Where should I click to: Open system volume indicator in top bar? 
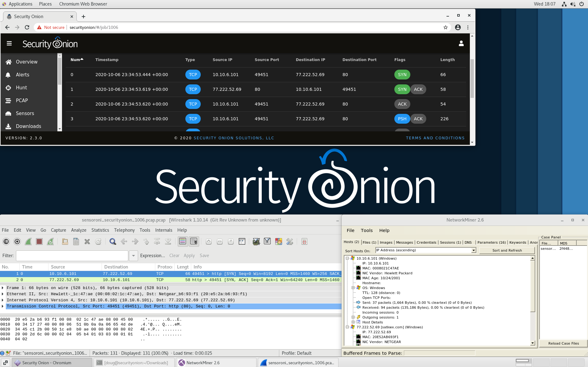tap(573, 4)
